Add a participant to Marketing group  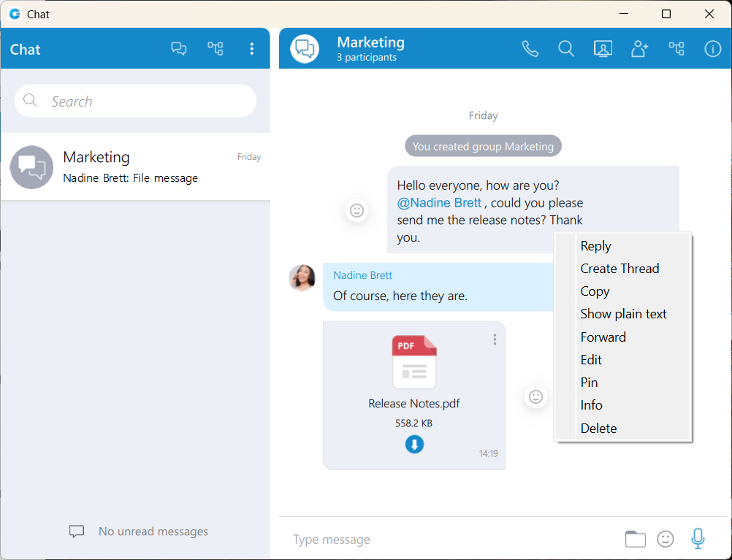click(x=639, y=48)
